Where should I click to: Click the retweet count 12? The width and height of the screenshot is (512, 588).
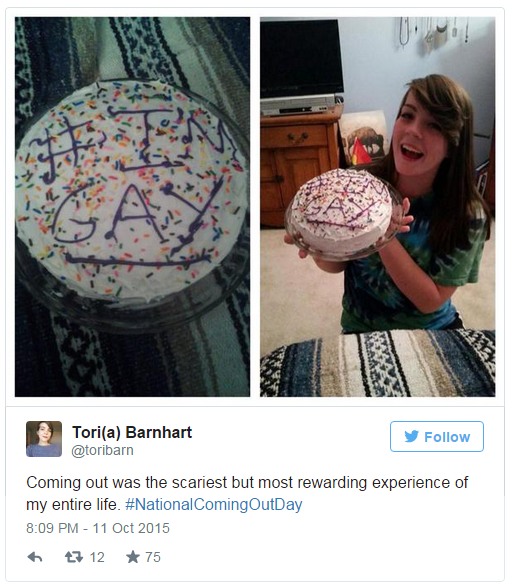(97, 557)
